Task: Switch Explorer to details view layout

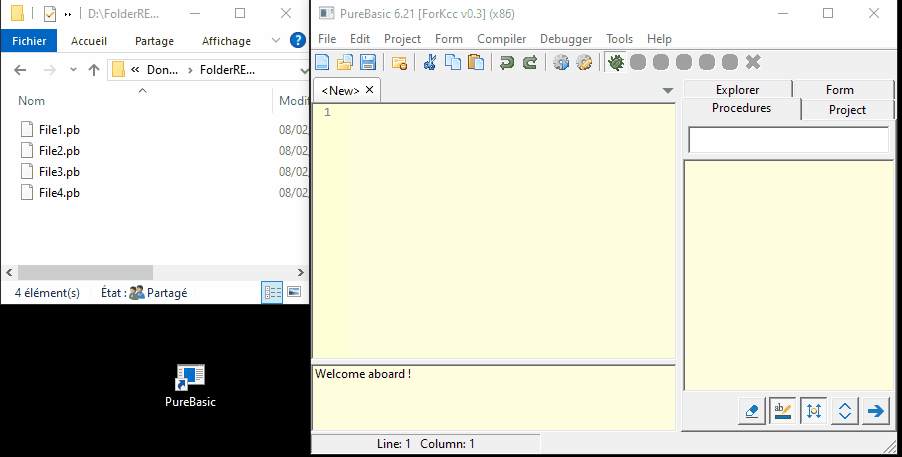Action: (272, 293)
